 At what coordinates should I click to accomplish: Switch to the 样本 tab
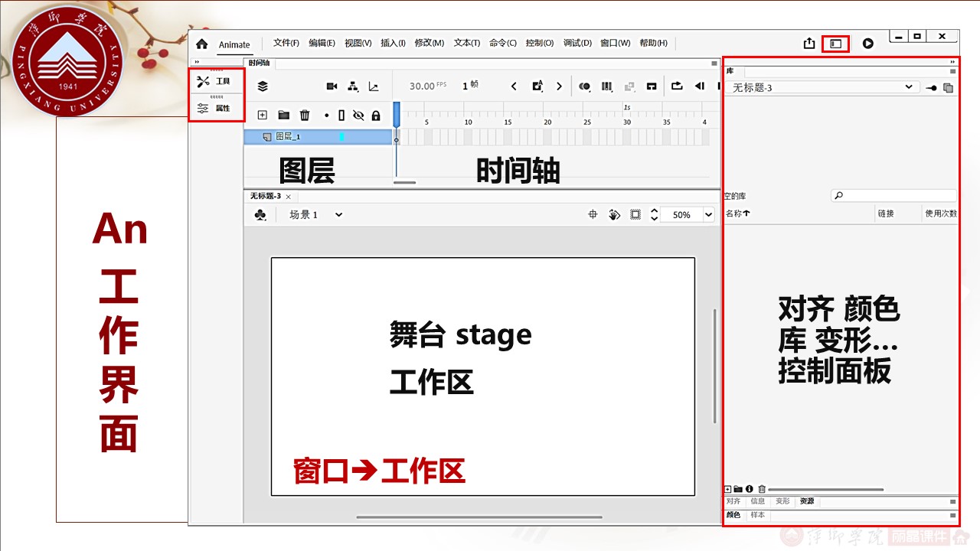(758, 515)
